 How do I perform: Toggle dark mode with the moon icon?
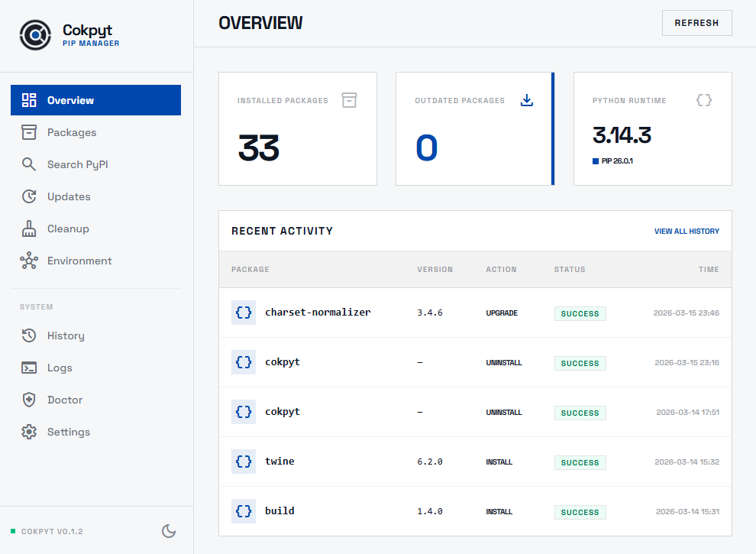169,530
